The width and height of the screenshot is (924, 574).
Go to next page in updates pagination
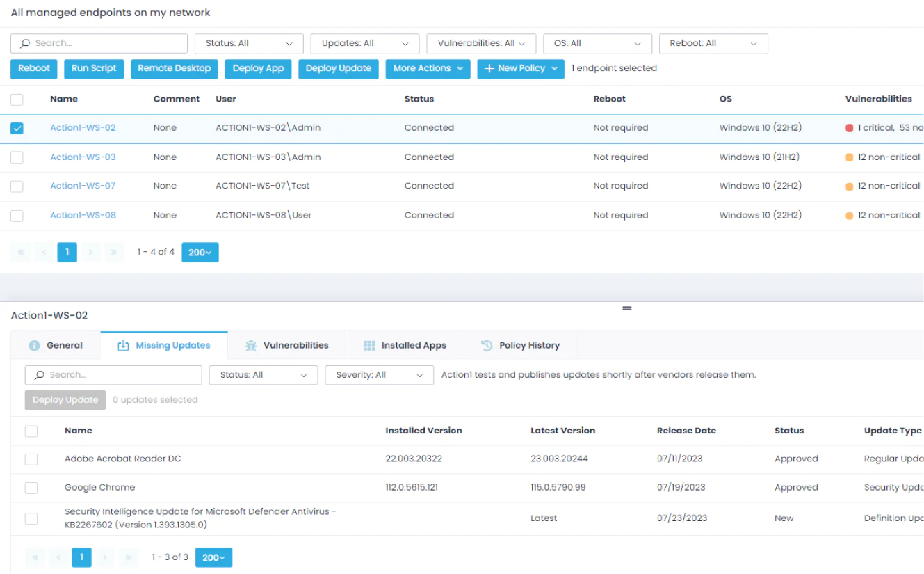click(105, 557)
